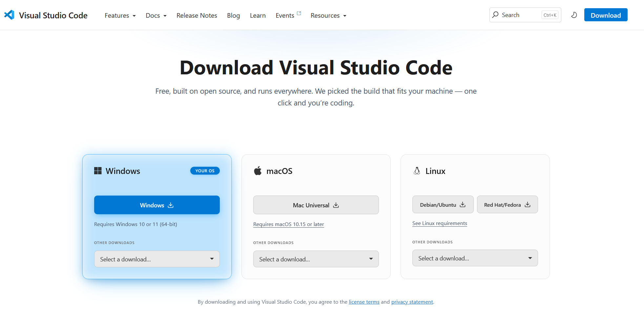Open See Linux requirements link
This screenshot has width=644, height=322.
440,223
